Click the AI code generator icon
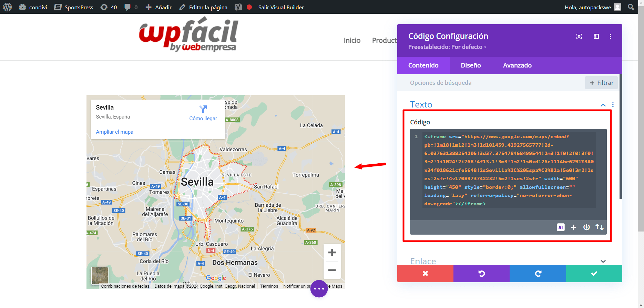 point(561,227)
